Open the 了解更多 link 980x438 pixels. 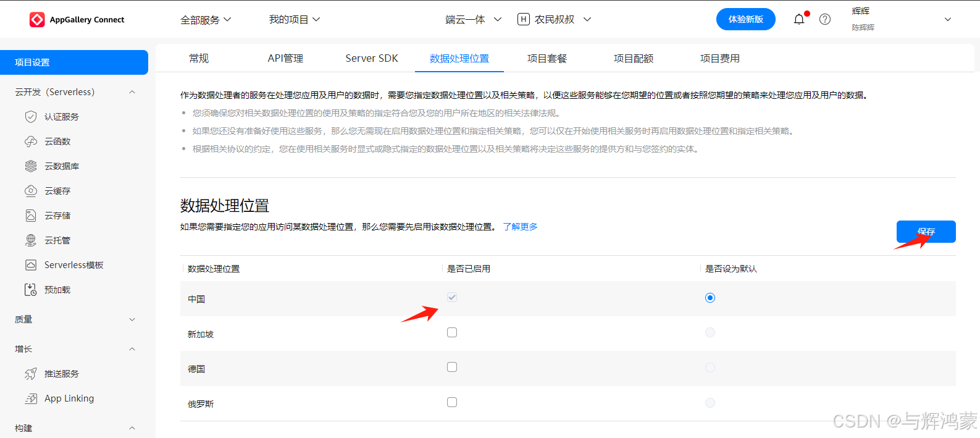pos(520,227)
